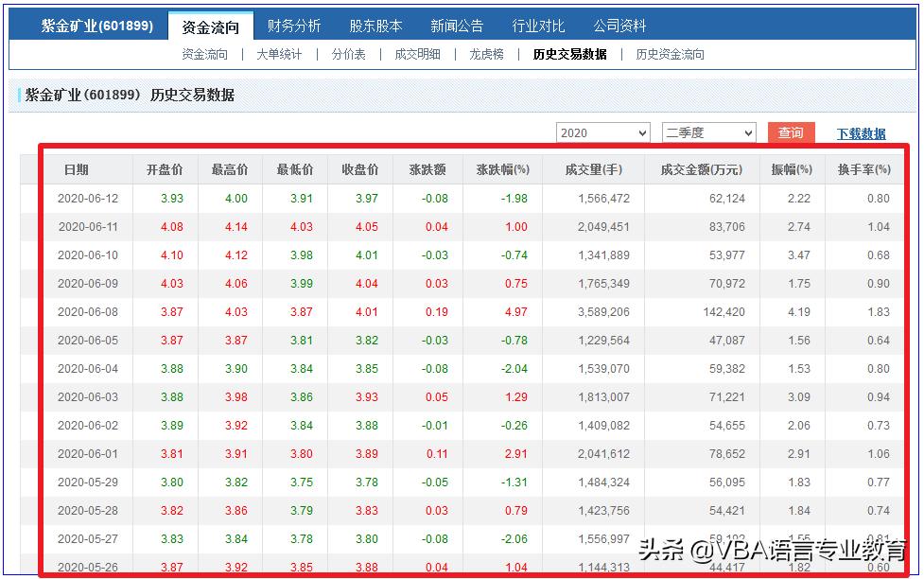Switch to the 行业对比 tab
Screen dimensions: 924x579
(537, 26)
